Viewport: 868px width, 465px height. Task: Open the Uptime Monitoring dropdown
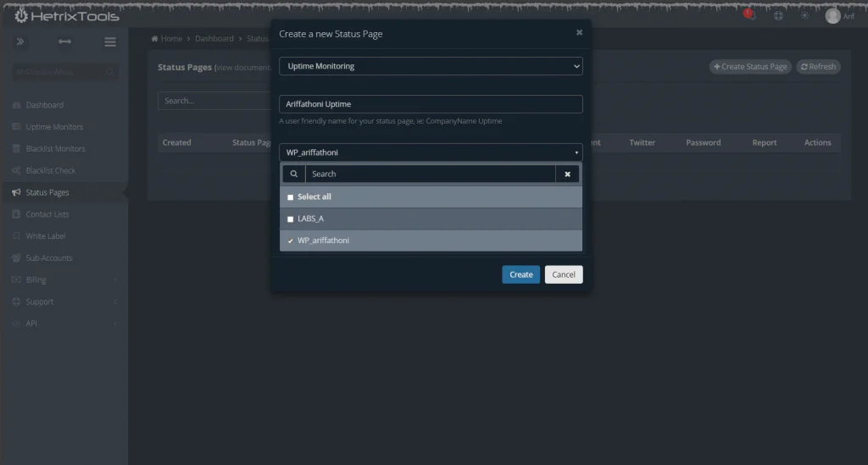point(431,66)
